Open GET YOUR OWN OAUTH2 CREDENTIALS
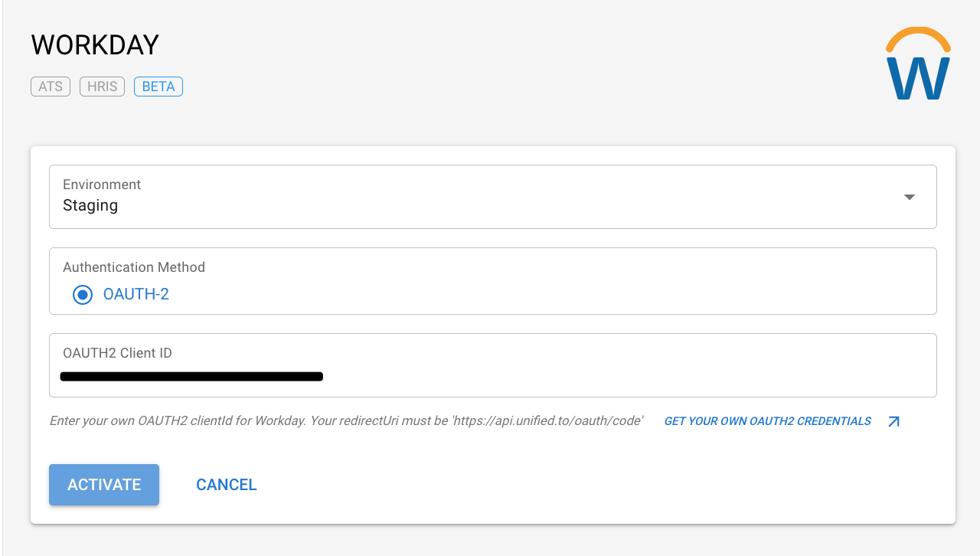980x556 pixels. [767, 420]
